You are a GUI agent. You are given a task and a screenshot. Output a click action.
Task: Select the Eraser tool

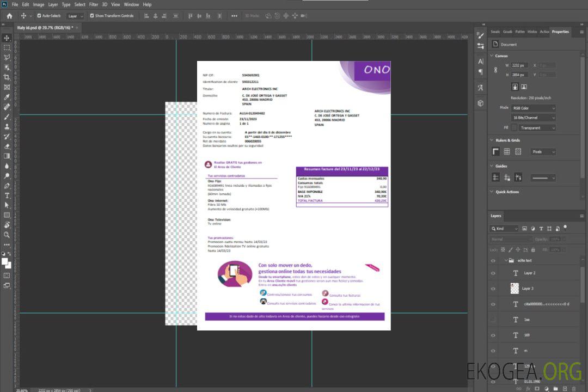pyautogui.click(x=7, y=146)
